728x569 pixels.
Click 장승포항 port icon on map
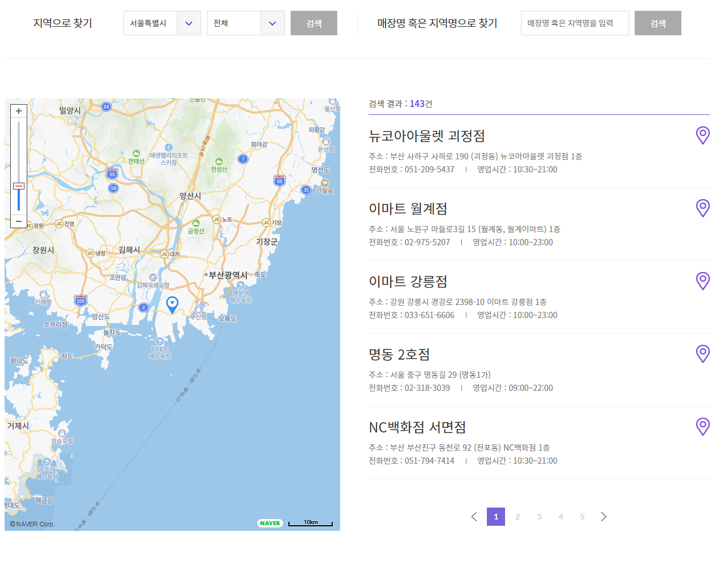pos(62,434)
